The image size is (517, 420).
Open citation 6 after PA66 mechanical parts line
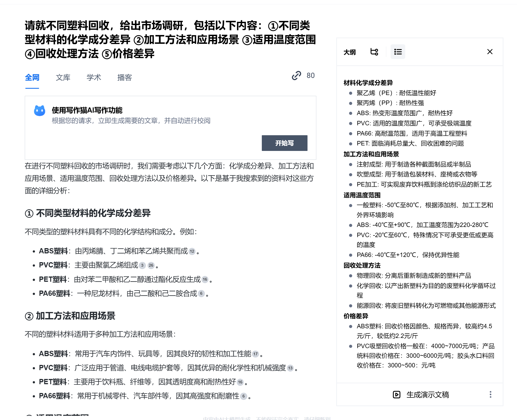click(x=244, y=396)
